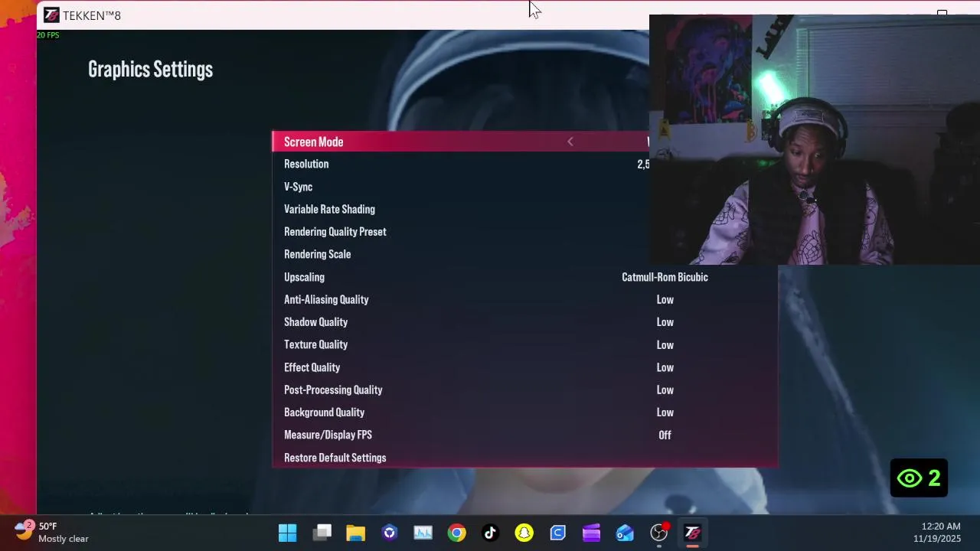Select the Upscaling setting row

(x=524, y=277)
